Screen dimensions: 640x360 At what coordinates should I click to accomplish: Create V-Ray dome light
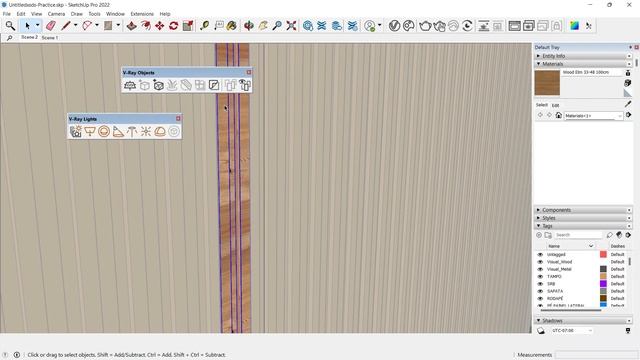[x=160, y=131]
